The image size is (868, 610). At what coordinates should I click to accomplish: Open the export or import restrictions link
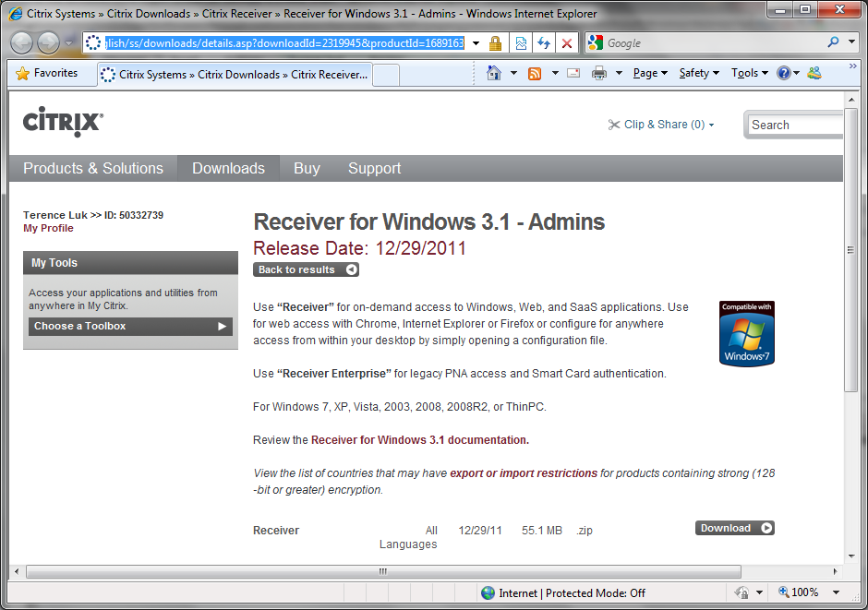coord(524,473)
